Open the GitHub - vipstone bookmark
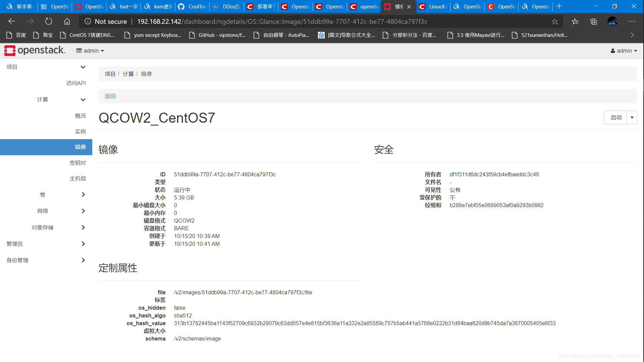This screenshot has width=644, height=362. coord(217,35)
